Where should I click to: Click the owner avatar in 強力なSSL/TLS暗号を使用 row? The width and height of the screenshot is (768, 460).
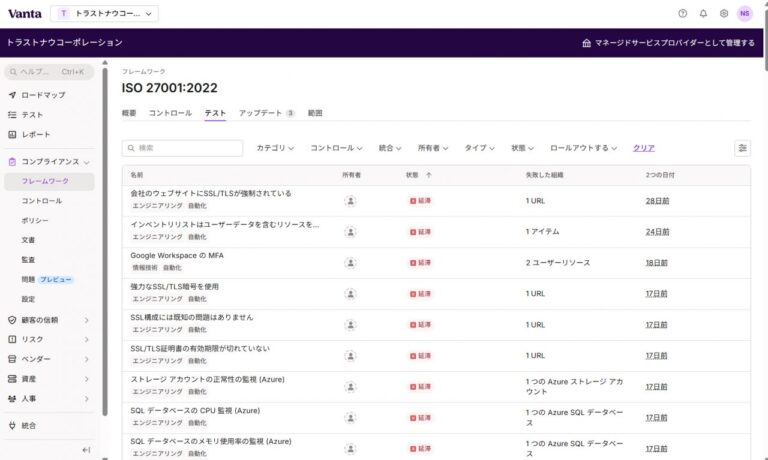coord(350,294)
